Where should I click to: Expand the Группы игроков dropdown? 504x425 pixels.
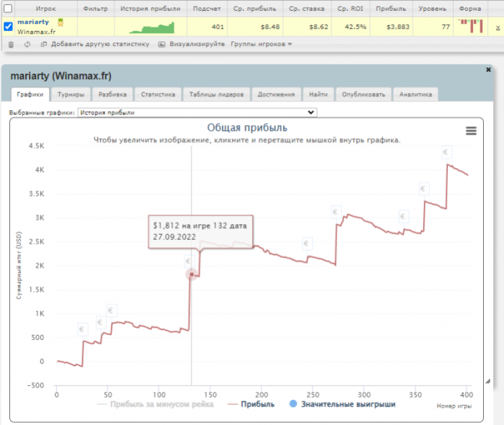pos(261,44)
